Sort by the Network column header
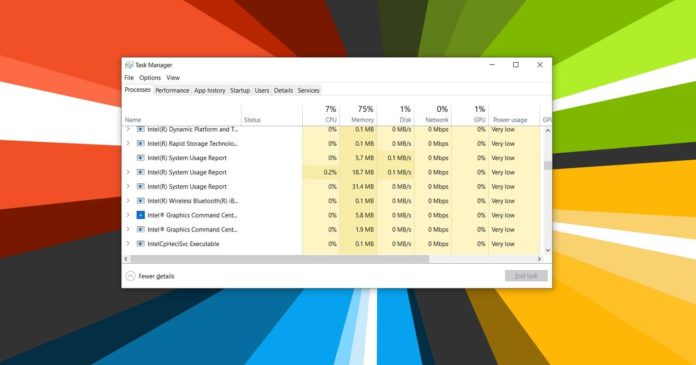696x365 pixels. [x=433, y=115]
